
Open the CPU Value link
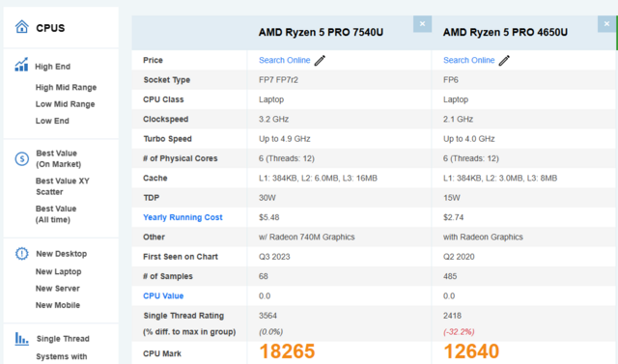point(163,295)
